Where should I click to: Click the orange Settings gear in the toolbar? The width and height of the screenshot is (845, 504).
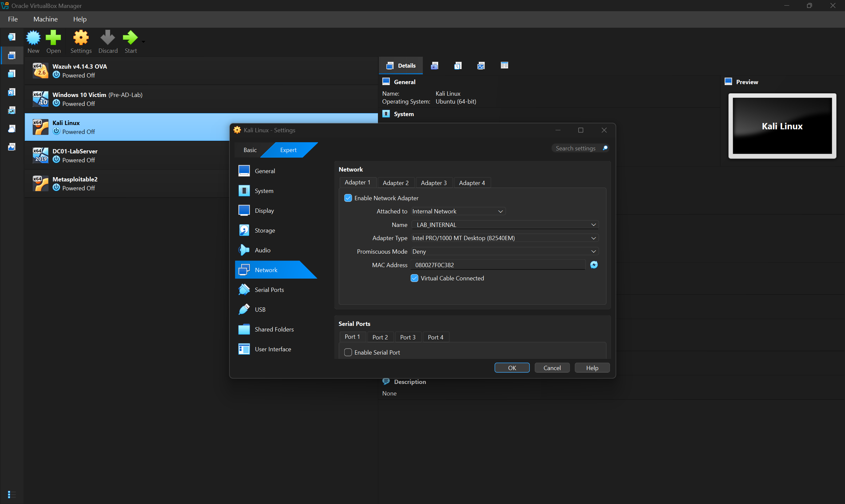tap(81, 38)
